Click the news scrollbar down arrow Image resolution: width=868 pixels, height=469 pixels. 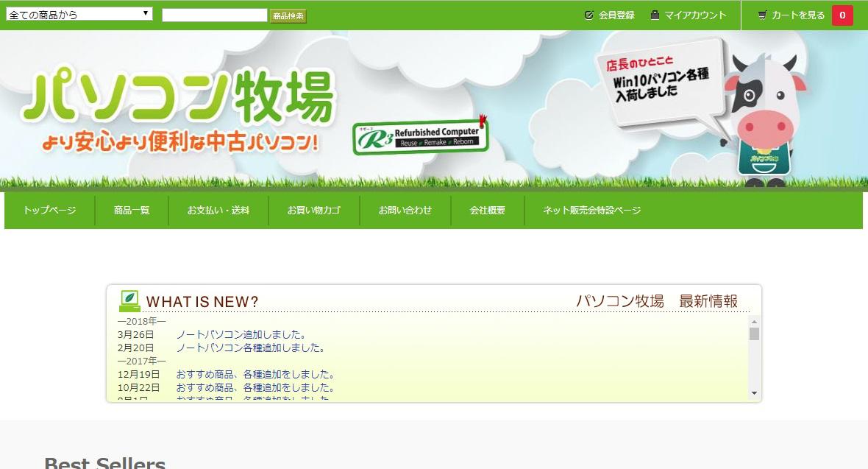click(754, 393)
